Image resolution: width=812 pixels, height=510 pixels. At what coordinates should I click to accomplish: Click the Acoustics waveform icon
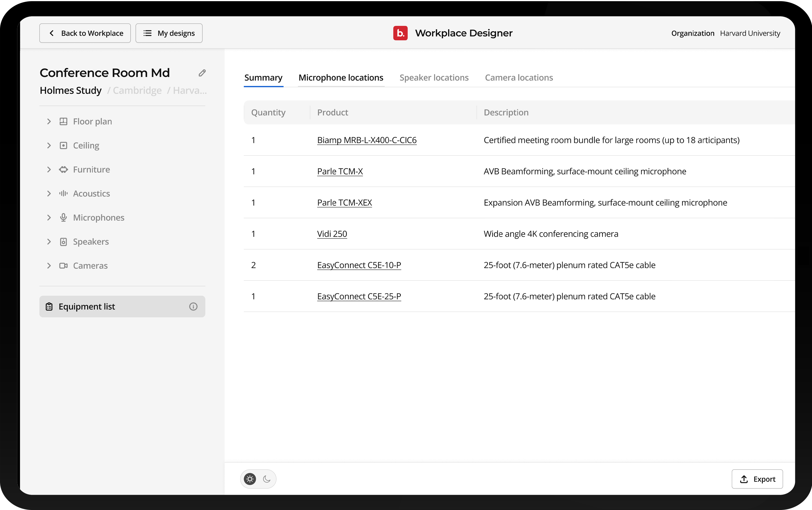tap(63, 194)
